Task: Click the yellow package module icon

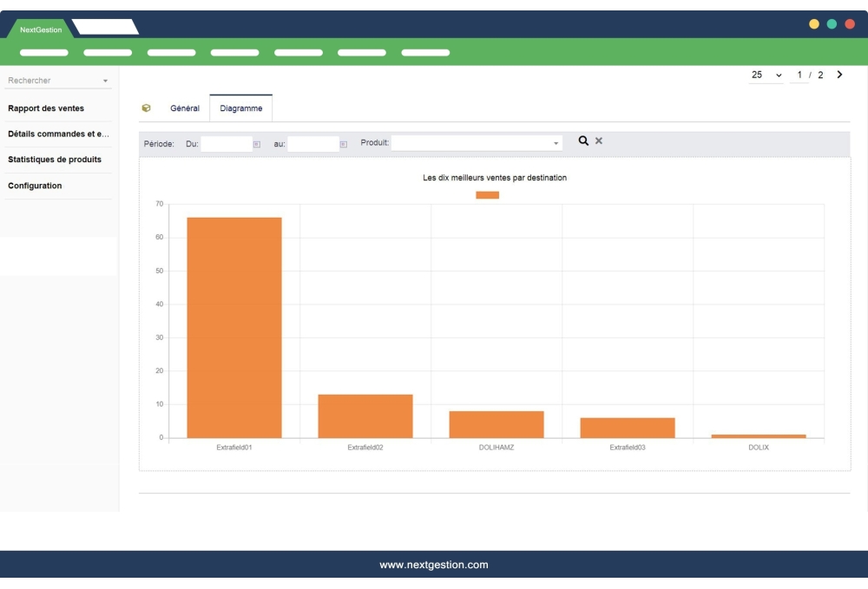Action: (146, 108)
